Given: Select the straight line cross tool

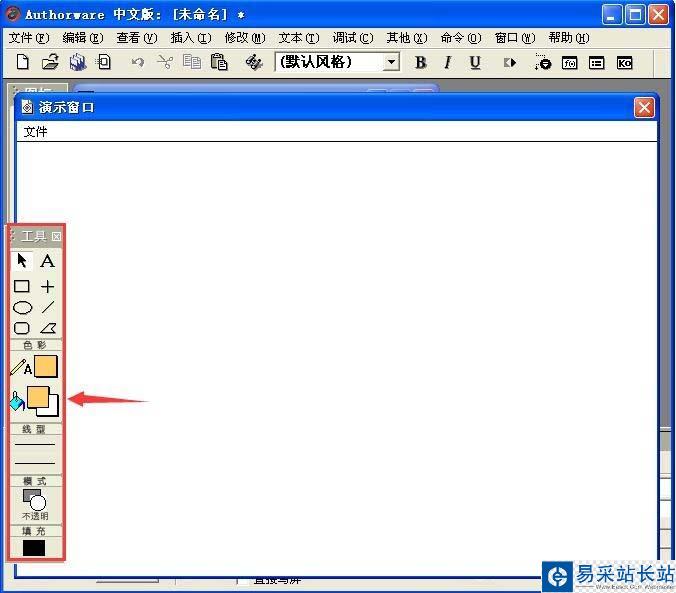Looking at the screenshot, I should (x=47, y=286).
